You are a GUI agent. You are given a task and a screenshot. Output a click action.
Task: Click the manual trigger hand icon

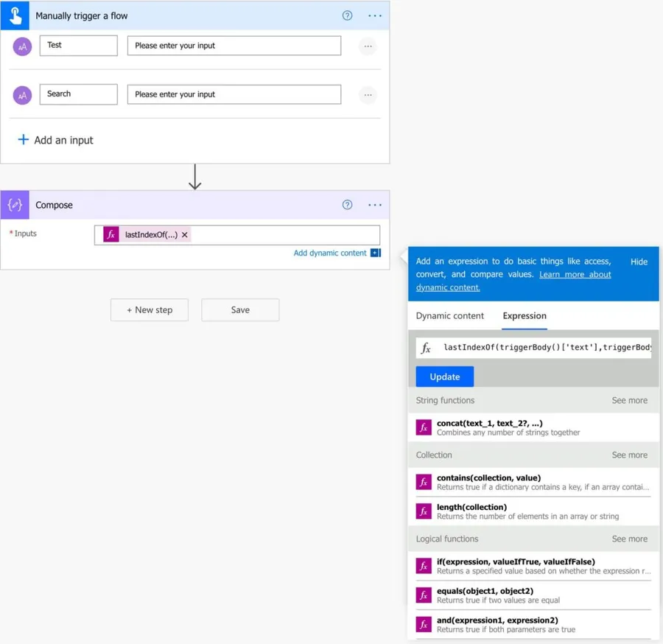tap(15, 15)
